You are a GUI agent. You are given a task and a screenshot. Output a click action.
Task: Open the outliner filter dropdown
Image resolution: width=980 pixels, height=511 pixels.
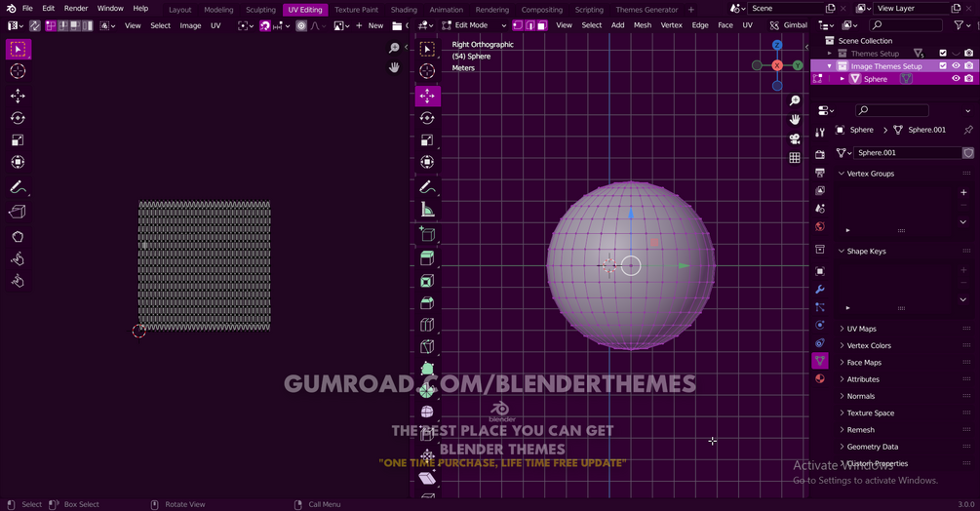click(x=960, y=25)
